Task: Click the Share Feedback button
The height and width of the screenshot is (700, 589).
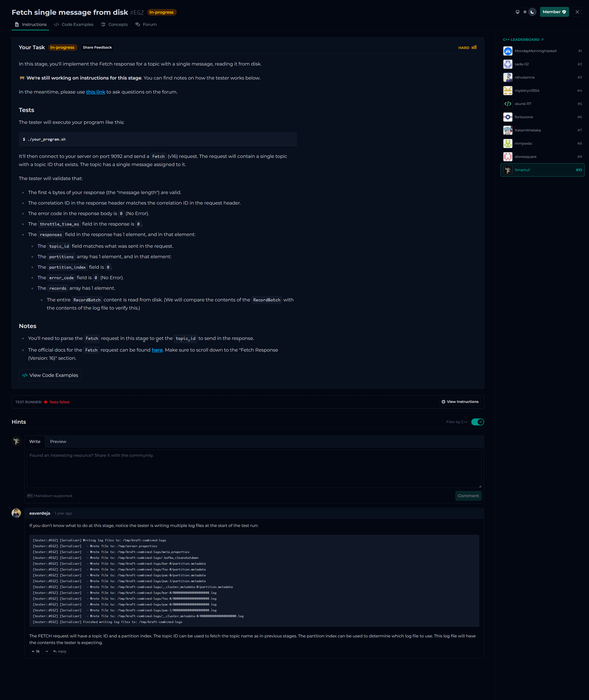Action: tap(97, 47)
